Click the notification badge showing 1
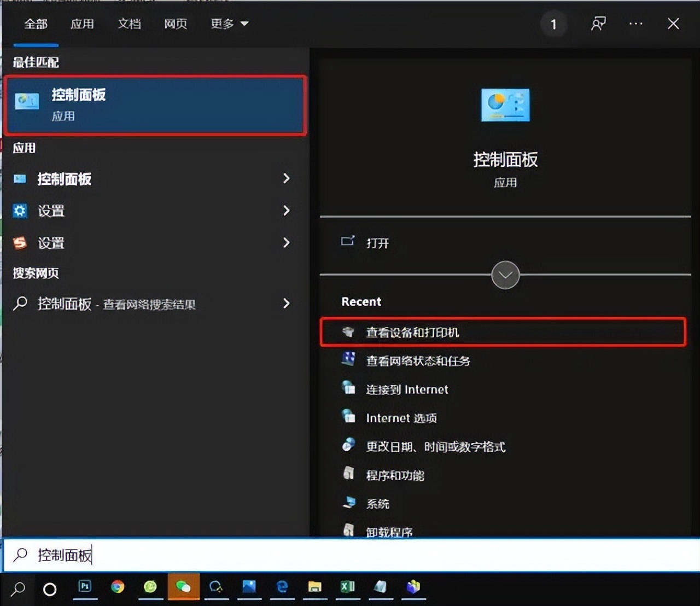The height and width of the screenshot is (606, 700). pyautogui.click(x=553, y=24)
